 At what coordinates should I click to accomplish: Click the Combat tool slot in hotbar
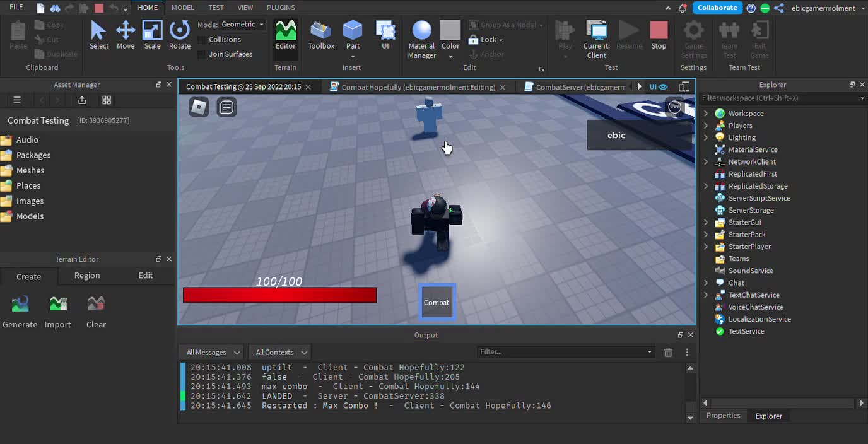click(437, 301)
